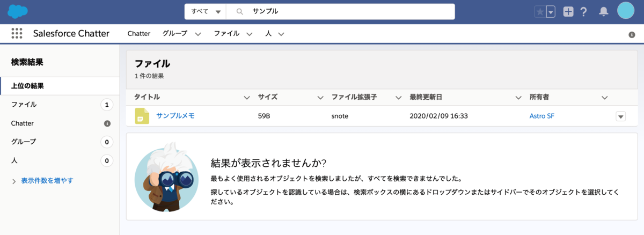Open the user profile avatar
This screenshot has width=644, height=235.
click(626, 10)
